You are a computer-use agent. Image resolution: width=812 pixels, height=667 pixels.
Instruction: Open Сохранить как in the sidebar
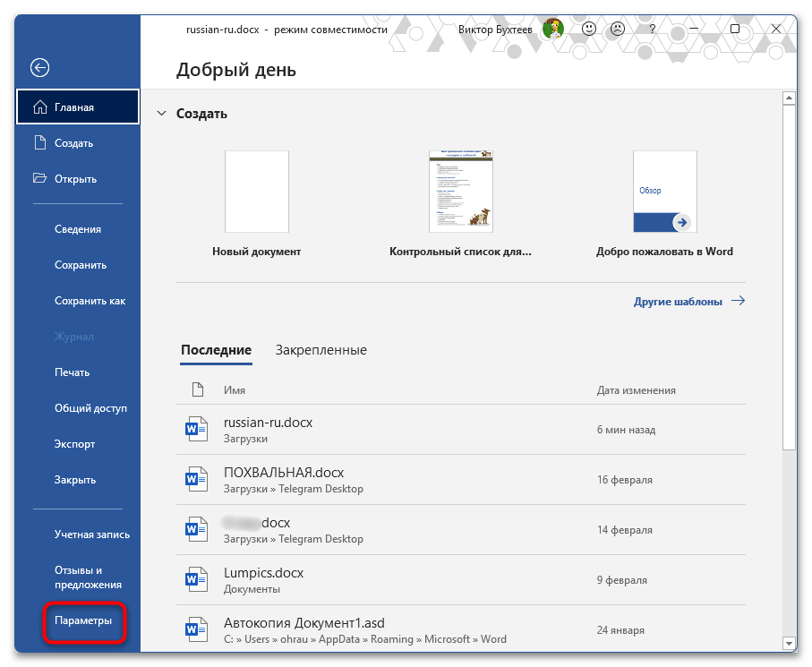(90, 301)
